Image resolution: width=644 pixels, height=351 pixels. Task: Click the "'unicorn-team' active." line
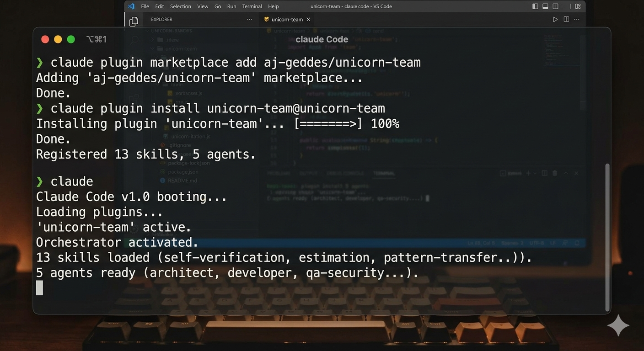click(114, 227)
